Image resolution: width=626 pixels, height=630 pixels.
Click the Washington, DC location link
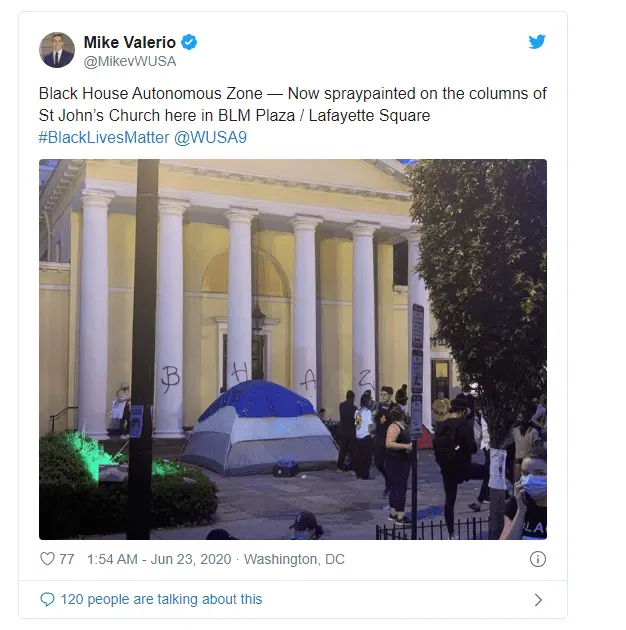coord(294,559)
